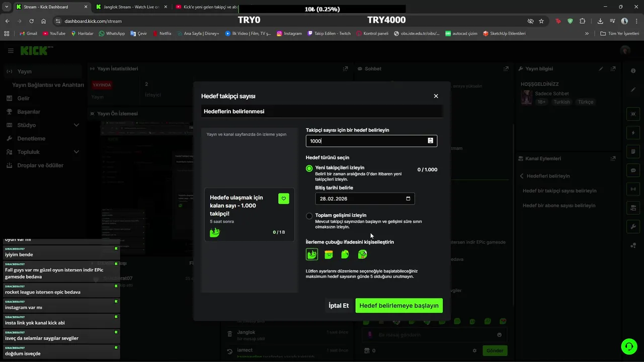644x362 pixels.
Task: Open Tüm Yer İşaretleri folder
Action: [619, 34]
